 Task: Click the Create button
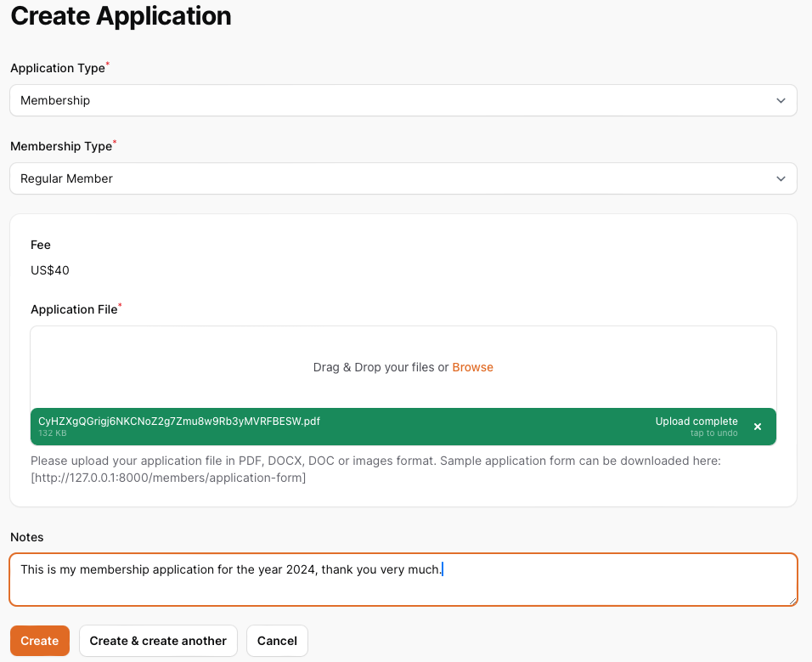tap(39, 640)
